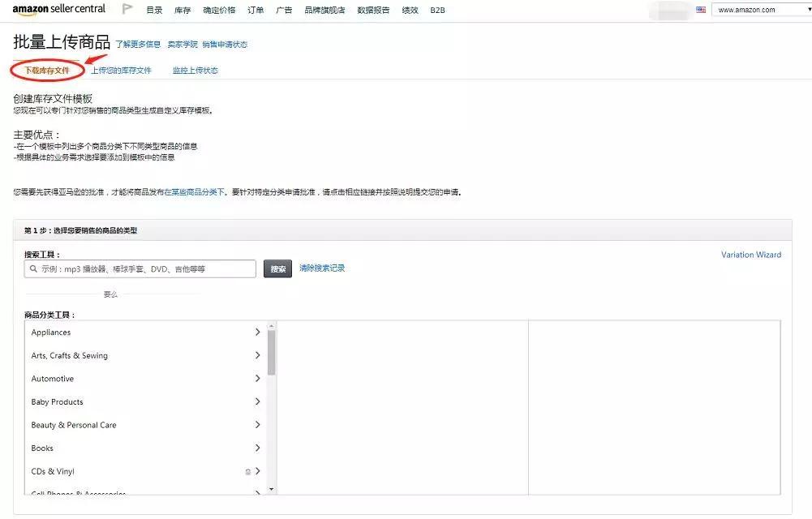Click the product type search field
This screenshot has width=812, height=519.
[x=140, y=268]
